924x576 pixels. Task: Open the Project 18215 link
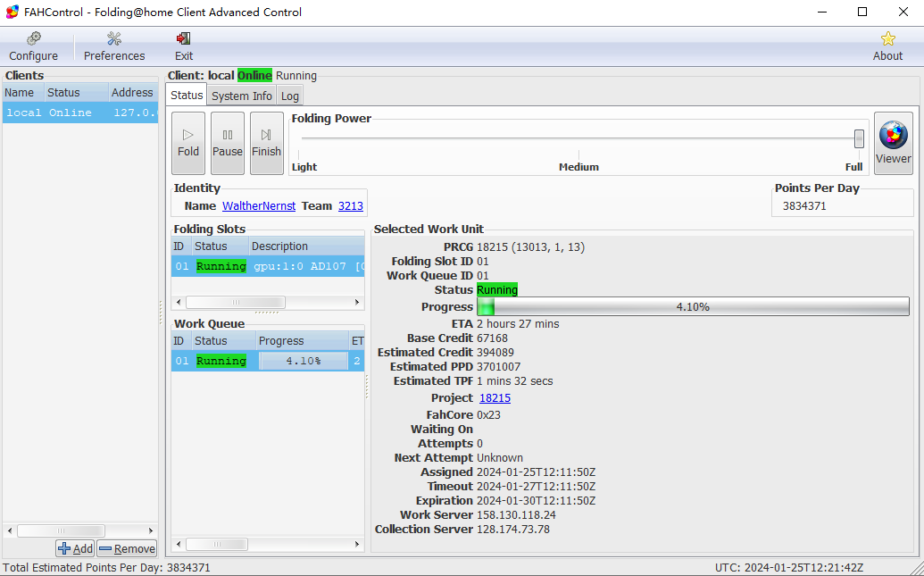click(x=495, y=398)
